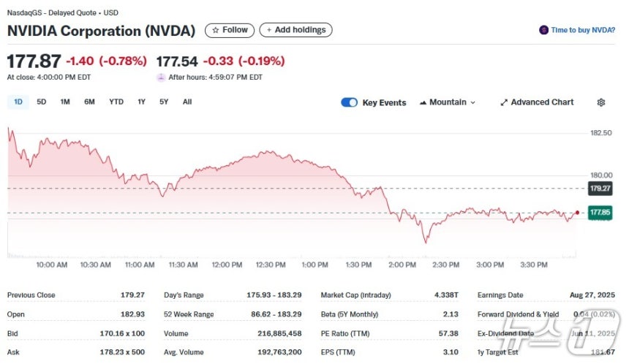Choose the 5Y time range
This screenshot has width=629, height=364.
coord(164,102)
